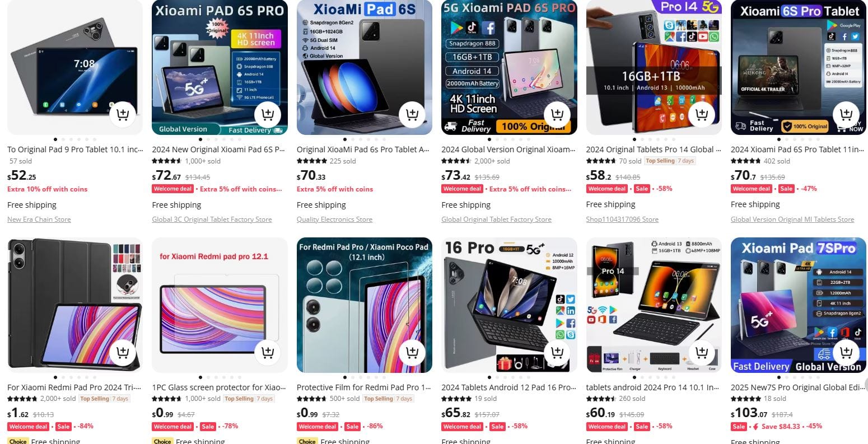Add Xiaomi Pad 7S Pro to cart

[846, 353]
